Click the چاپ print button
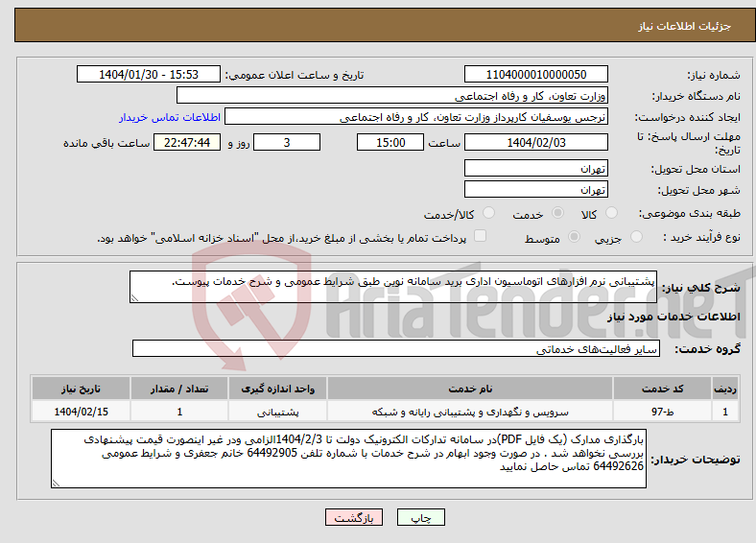 tap(421, 517)
